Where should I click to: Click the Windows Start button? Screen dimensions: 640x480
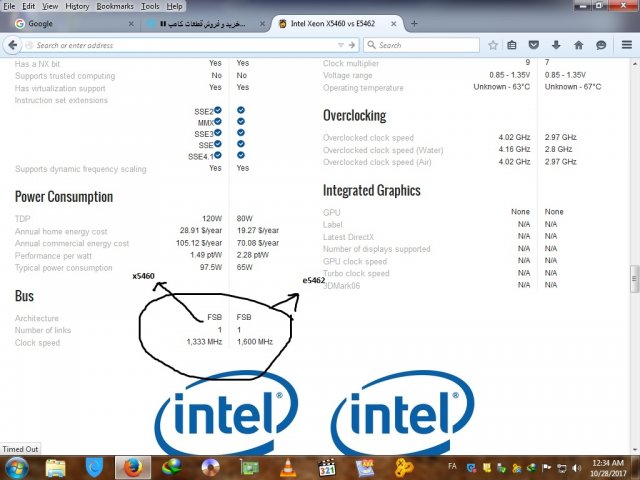click(x=17, y=467)
